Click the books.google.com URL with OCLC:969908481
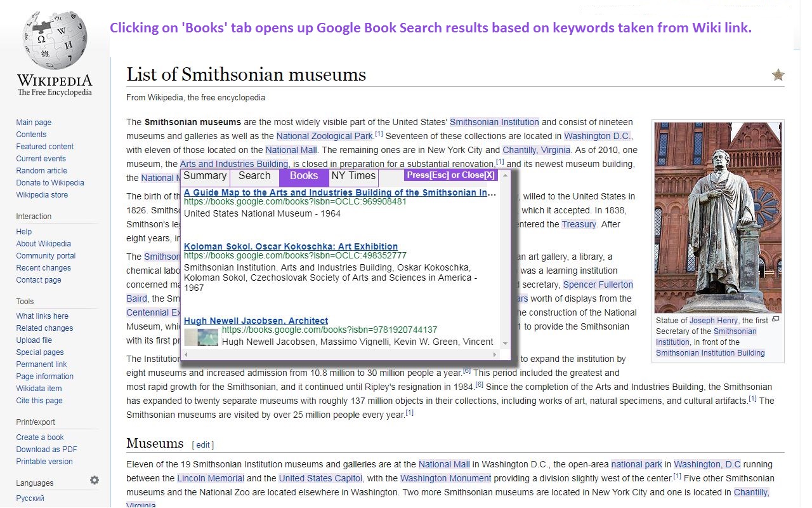 pyautogui.click(x=295, y=202)
